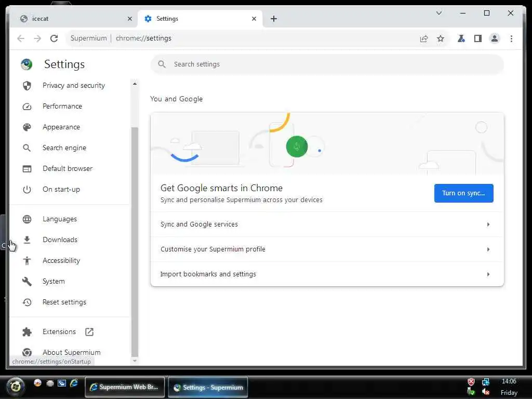Open the Privacy and security section

[74, 86]
